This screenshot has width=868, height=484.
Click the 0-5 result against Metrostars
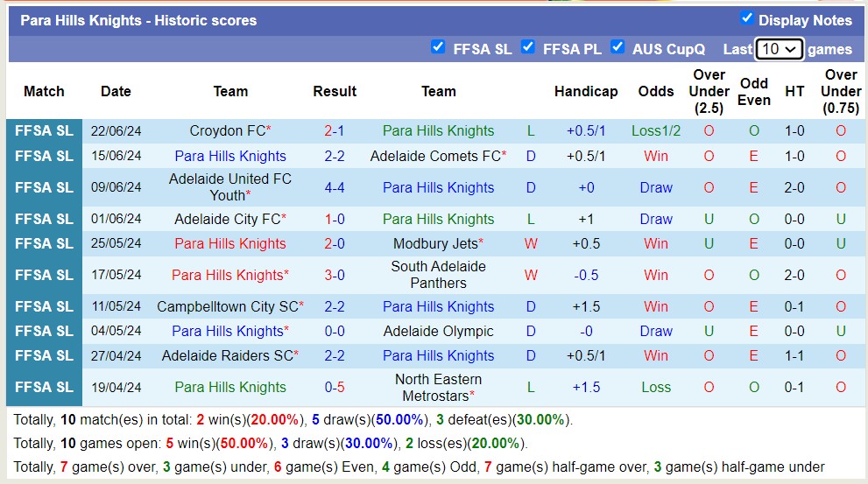pyautogui.click(x=335, y=387)
